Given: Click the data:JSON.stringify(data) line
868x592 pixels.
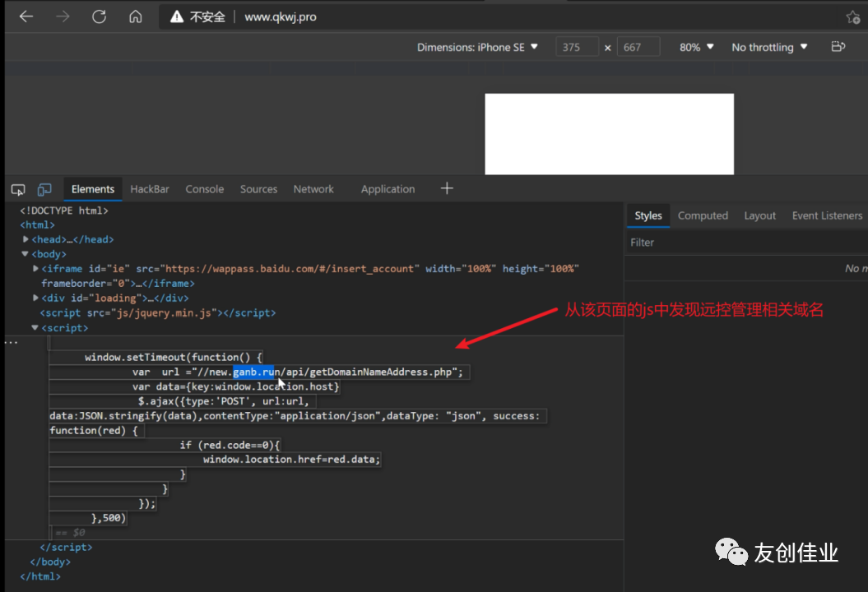Looking at the screenshot, I should pos(295,415).
